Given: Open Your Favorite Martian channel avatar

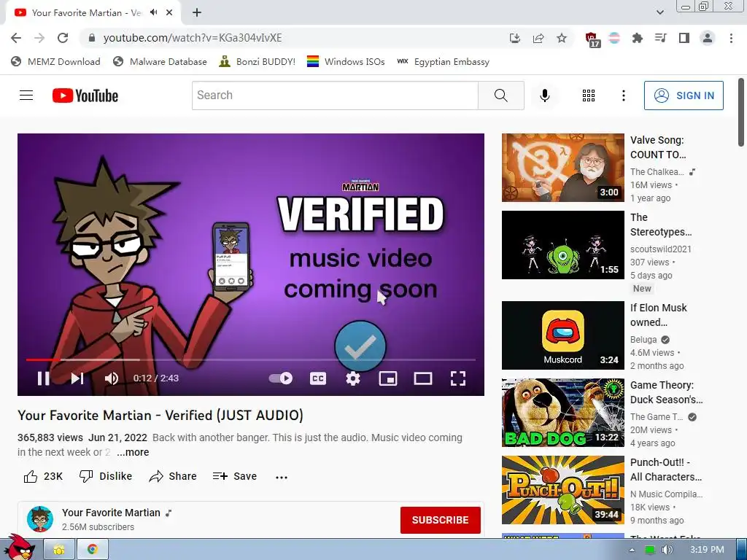Looking at the screenshot, I should point(40,519).
